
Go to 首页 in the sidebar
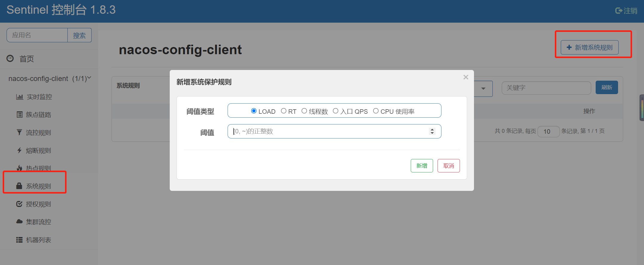pyautogui.click(x=27, y=59)
